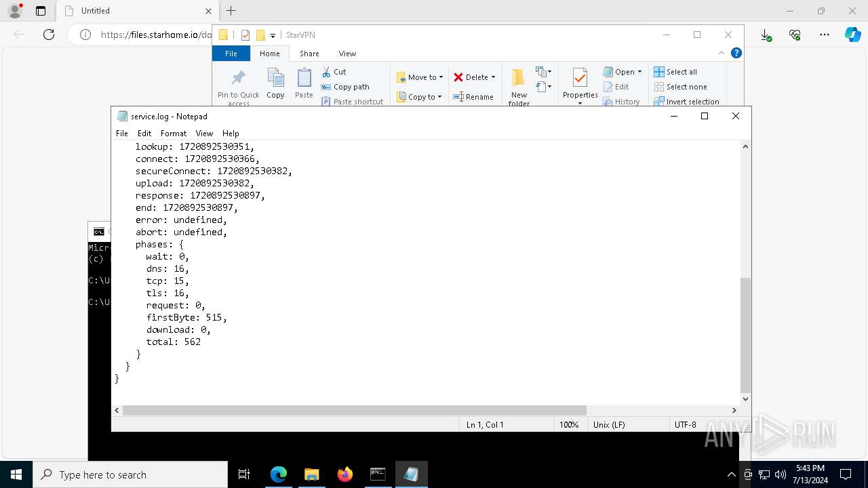The height and width of the screenshot is (488, 868).
Task: Open the Explorer File tab
Action: click(x=231, y=54)
